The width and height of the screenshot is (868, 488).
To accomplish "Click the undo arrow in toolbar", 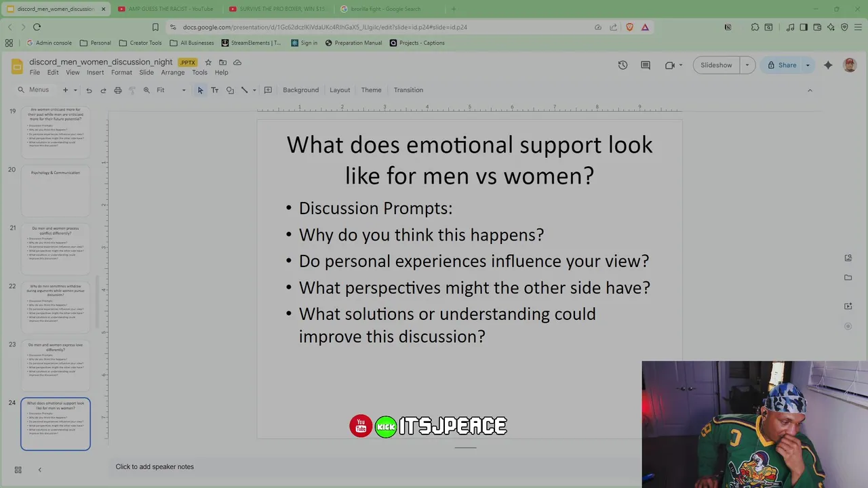I will pyautogui.click(x=89, y=90).
